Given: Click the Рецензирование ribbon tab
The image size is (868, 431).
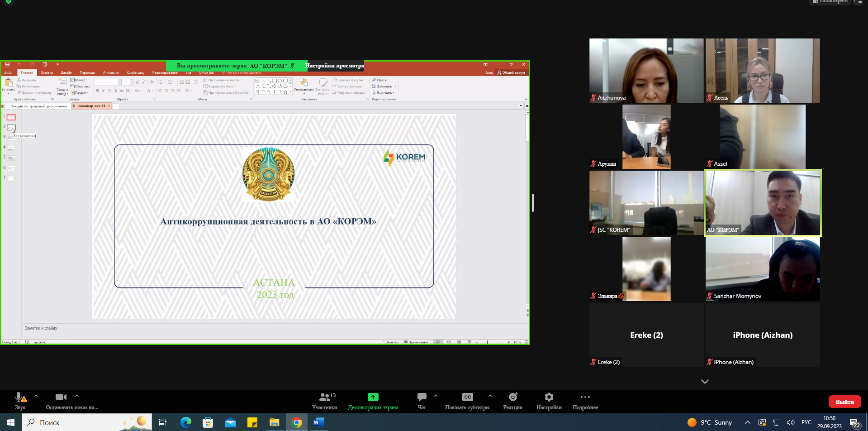Looking at the screenshot, I should 165,72.
